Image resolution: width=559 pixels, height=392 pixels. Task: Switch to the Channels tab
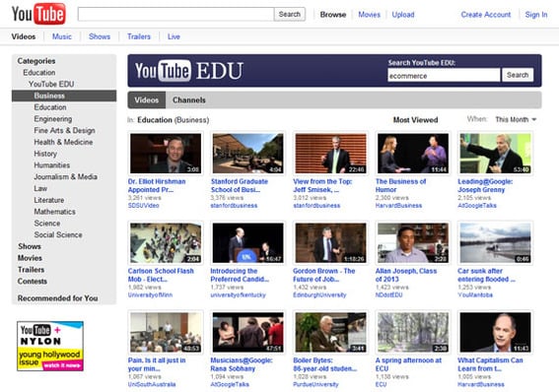[x=189, y=100]
